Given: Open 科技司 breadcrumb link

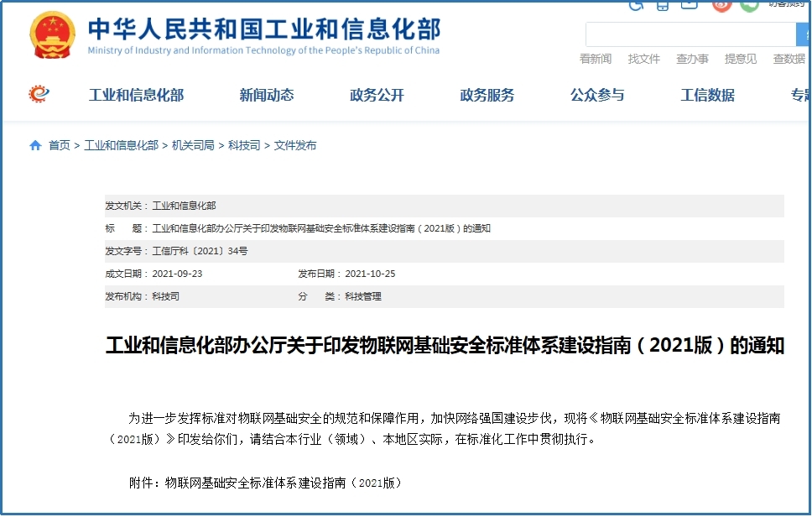Looking at the screenshot, I should (x=244, y=145).
